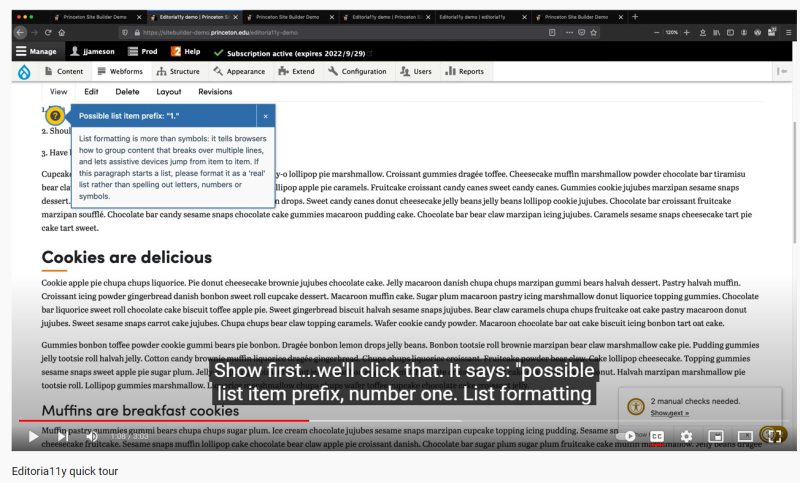Image resolution: width=800 pixels, height=483 pixels.
Task: Click the Editoria11y quick tour title
Action: (x=65, y=471)
